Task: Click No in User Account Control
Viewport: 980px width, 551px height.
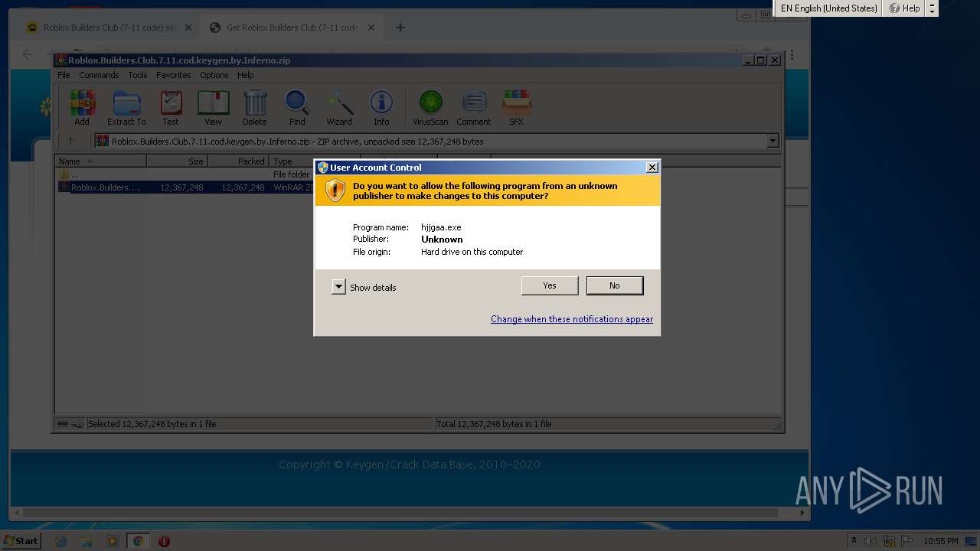Action: click(x=615, y=285)
